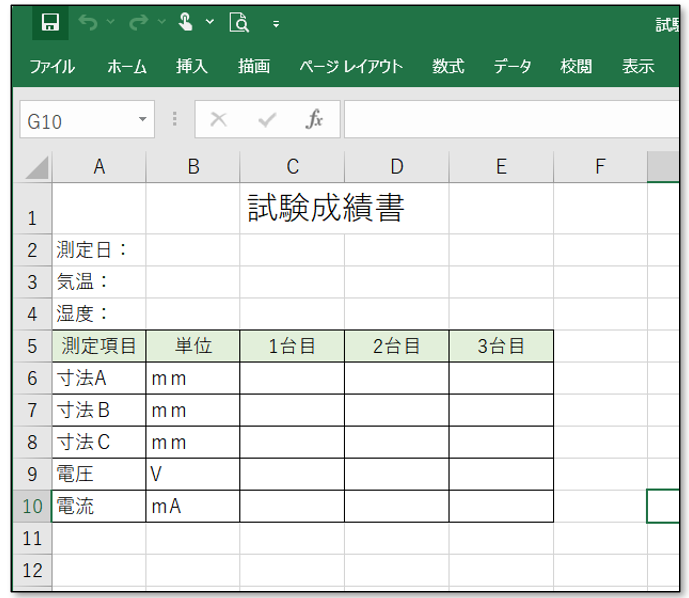The image size is (689, 598).
Task: Click the select-all triangle at grid corner
Action: point(36,167)
